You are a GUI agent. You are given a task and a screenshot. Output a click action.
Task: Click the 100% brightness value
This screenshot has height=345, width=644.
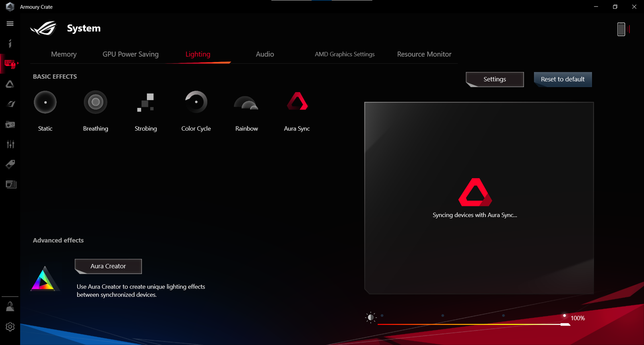tap(578, 318)
